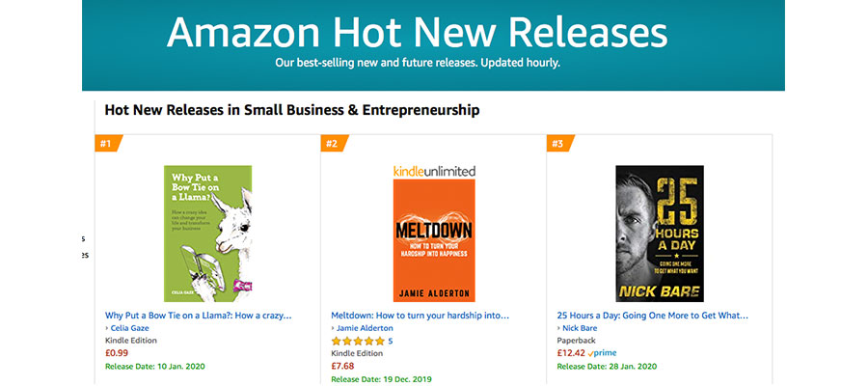Screen dimensions: 868x386
Task: Open the llama book cover image
Action: pos(207,234)
